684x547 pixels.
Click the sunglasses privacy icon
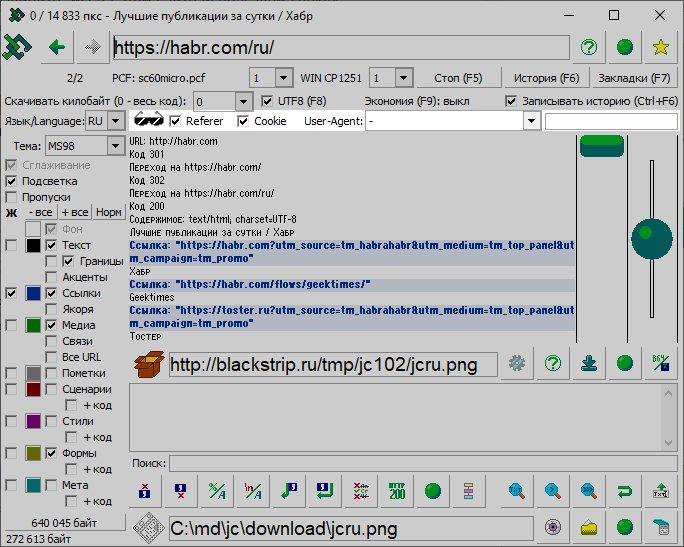148,120
